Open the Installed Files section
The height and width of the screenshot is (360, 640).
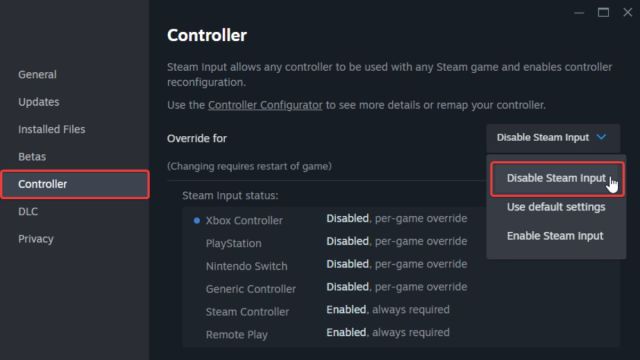point(52,129)
